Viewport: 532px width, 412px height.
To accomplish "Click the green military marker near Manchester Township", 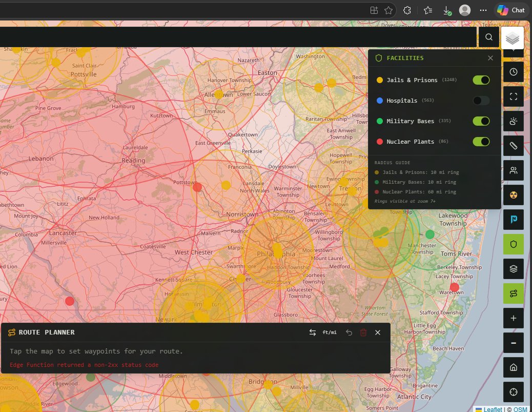I will pos(430,234).
